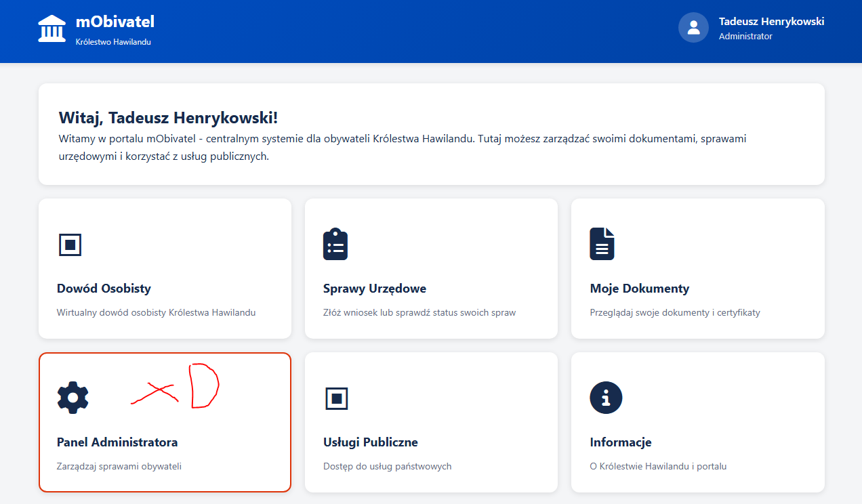
Task: Click the Sprawy Urzędowe clipboard icon
Action: point(335,244)
